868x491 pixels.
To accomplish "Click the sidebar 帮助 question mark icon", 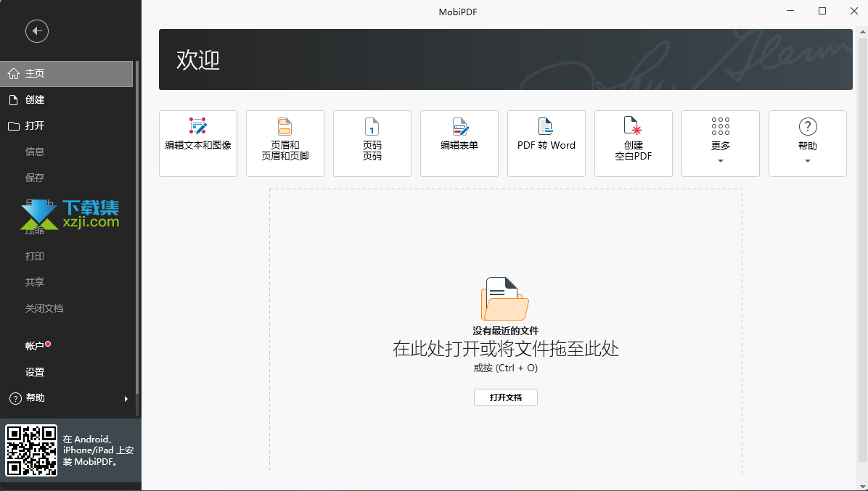I will pos(15,398).
